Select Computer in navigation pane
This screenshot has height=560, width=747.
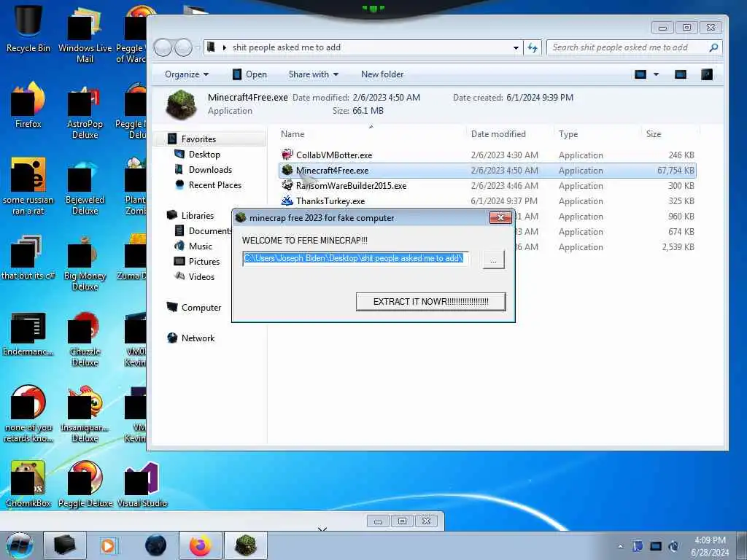pos(201,308)
